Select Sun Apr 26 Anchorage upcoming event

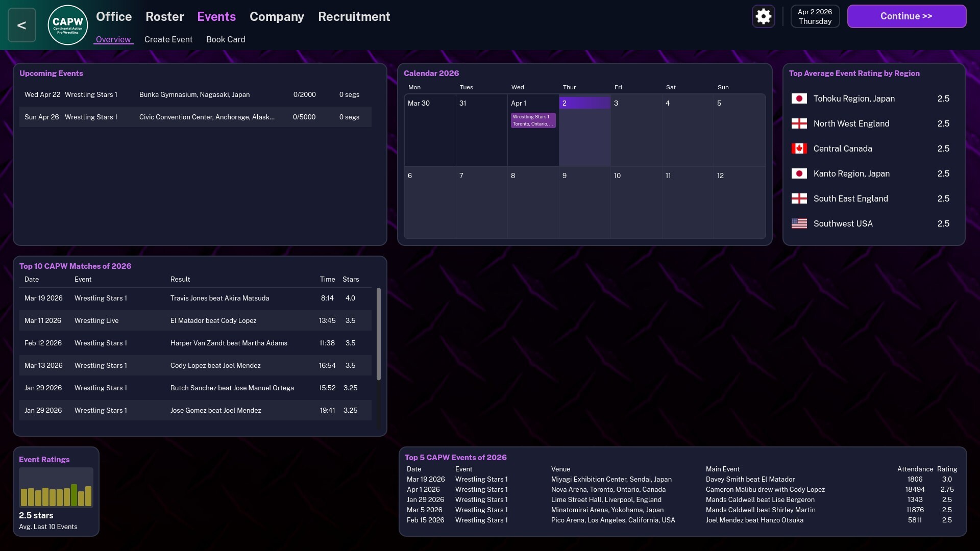[195, 117]
